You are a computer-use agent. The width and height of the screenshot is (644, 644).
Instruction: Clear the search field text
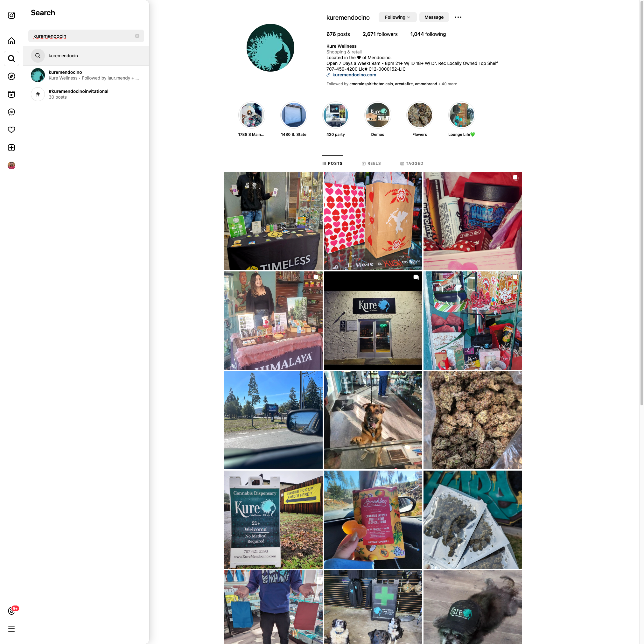(137, 36)
